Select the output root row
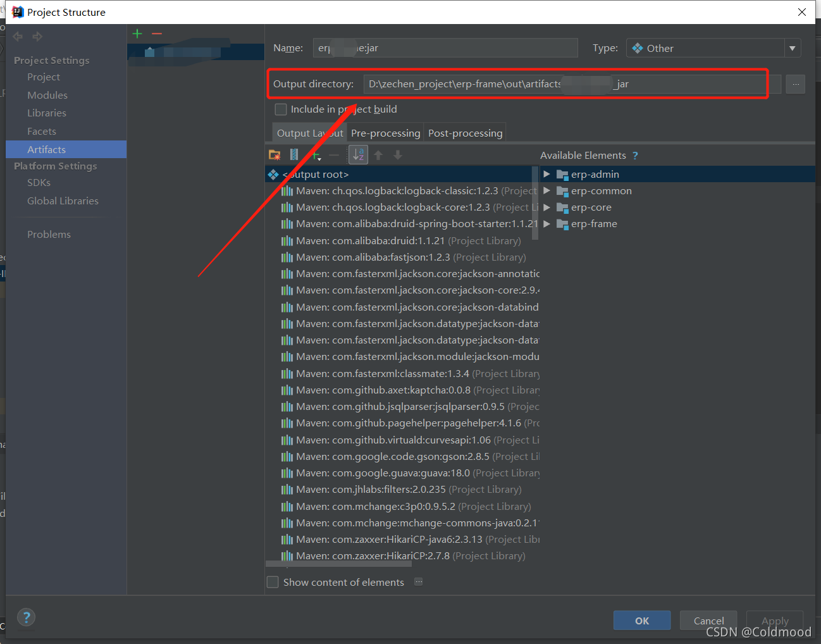This screenshot has height=644, width=821. tap(402, 174)
